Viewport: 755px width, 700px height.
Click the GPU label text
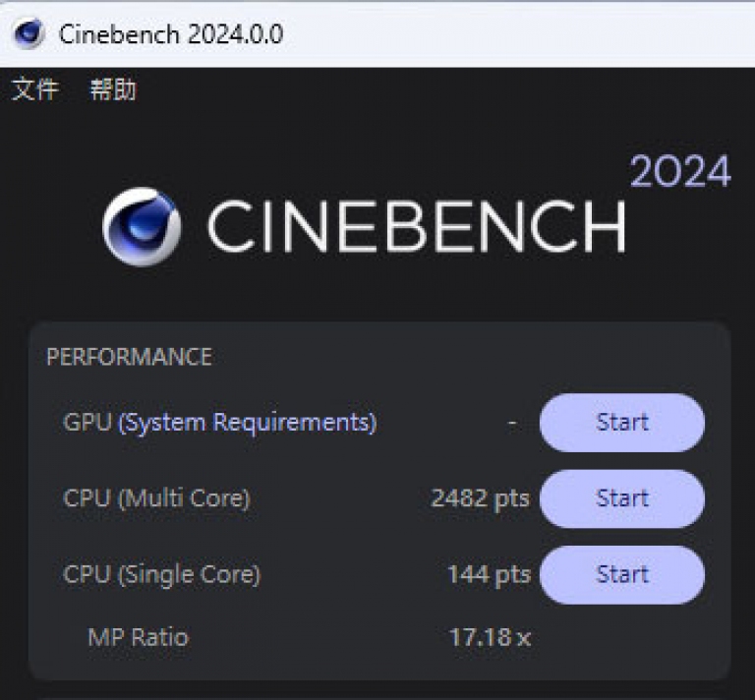pos(87,423)
